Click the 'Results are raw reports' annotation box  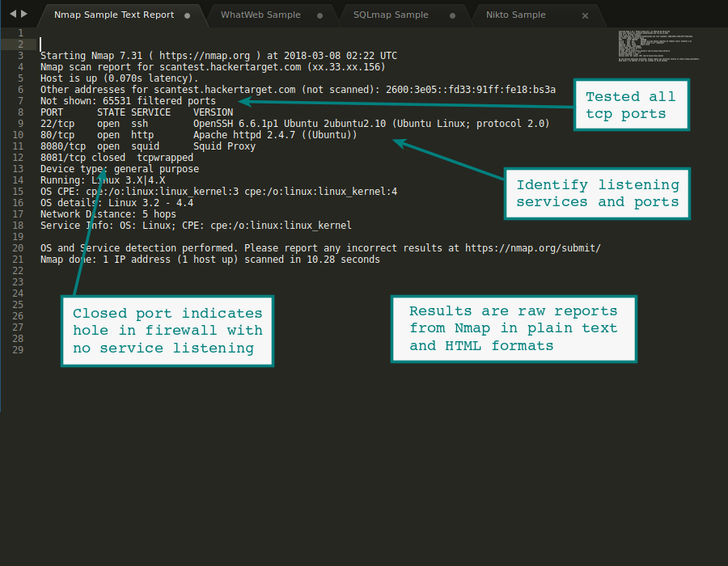pyautogui.click(x=514, y=328)
